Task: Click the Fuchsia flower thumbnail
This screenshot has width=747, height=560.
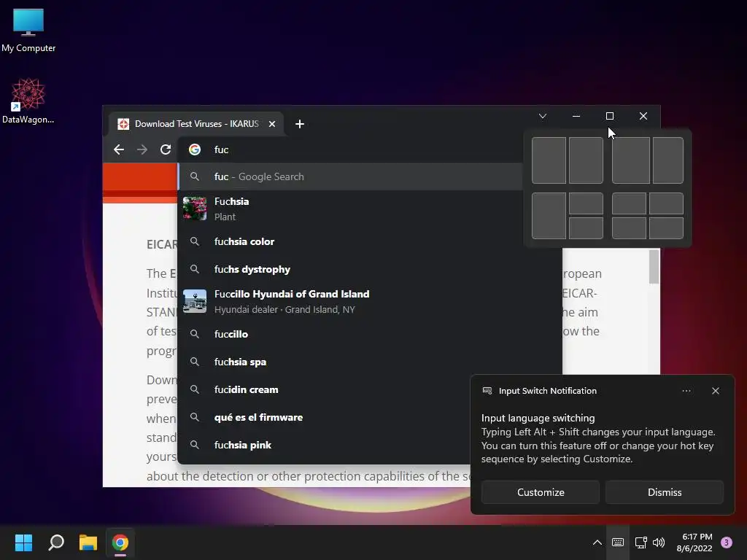Action: coord(195,209)
